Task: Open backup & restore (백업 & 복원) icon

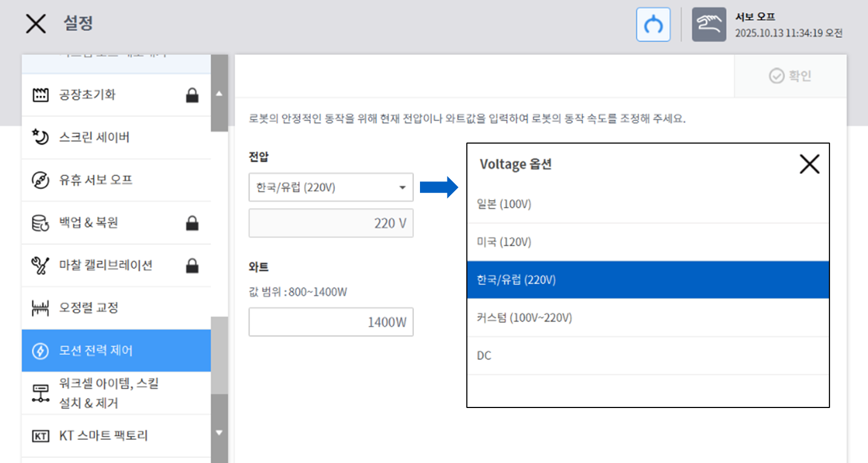Action: [40, 223]
